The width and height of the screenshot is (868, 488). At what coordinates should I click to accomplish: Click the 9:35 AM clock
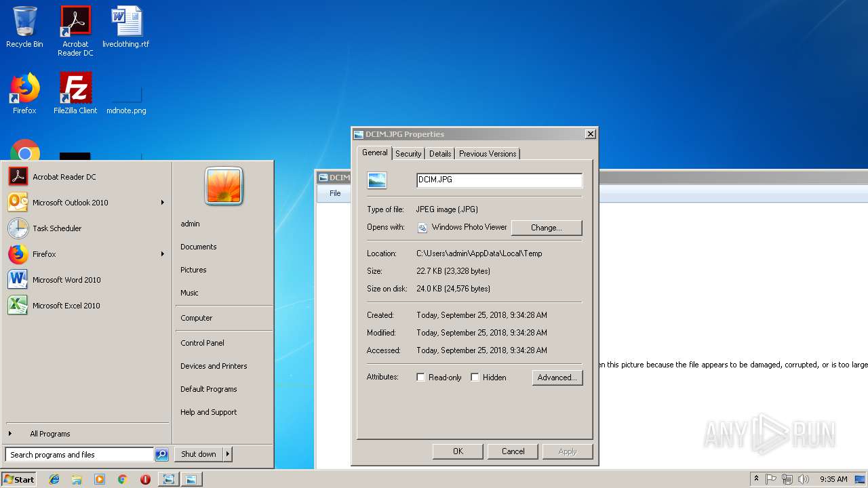pyautogui.click(x=833, y=479)
